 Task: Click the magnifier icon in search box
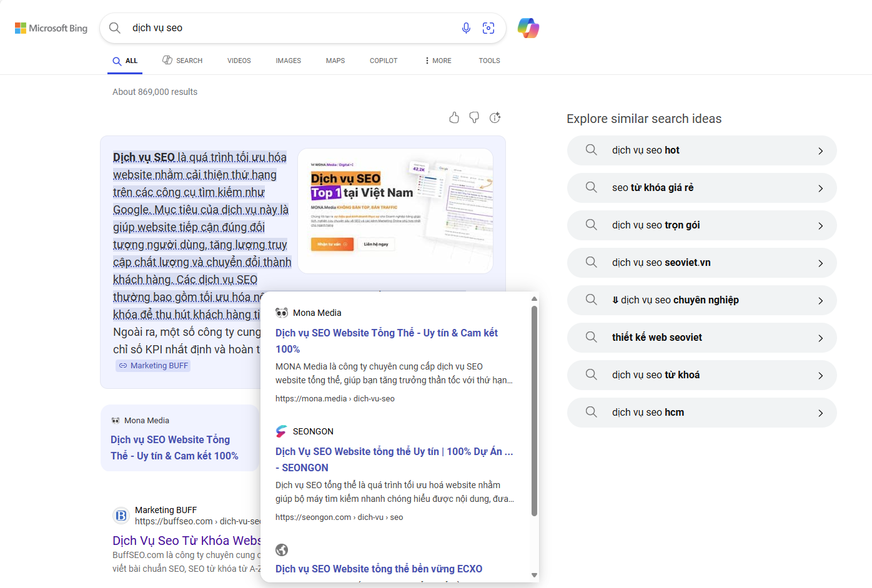click(x=115, y=28)
